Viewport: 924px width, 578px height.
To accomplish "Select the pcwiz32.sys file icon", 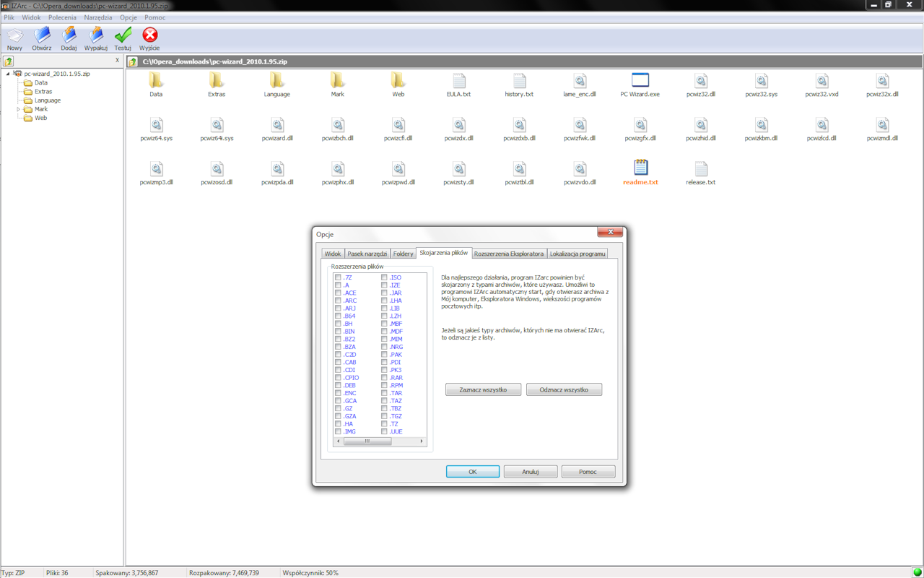I will pyautogui.click(x=762, y=80).
